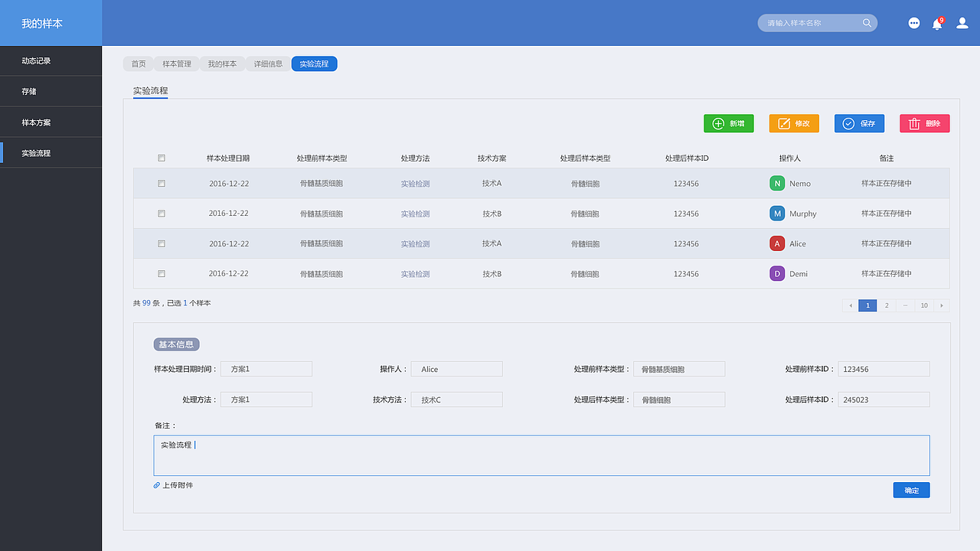This screenshot has height=551, width=980.
Task: Click the pagination ellipsis button
Action: coord(906,305)
